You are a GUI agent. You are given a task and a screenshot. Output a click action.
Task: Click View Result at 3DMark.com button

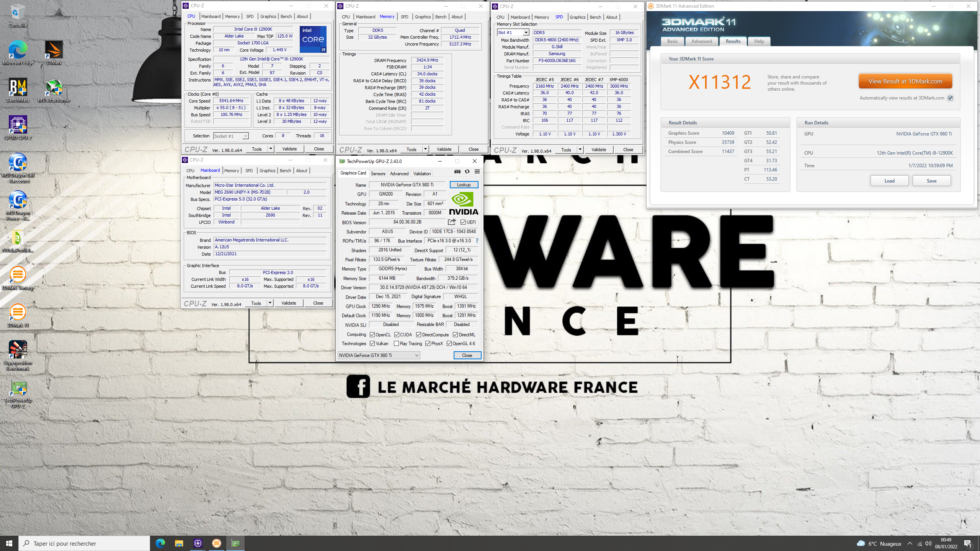click(x=905, y=82)
